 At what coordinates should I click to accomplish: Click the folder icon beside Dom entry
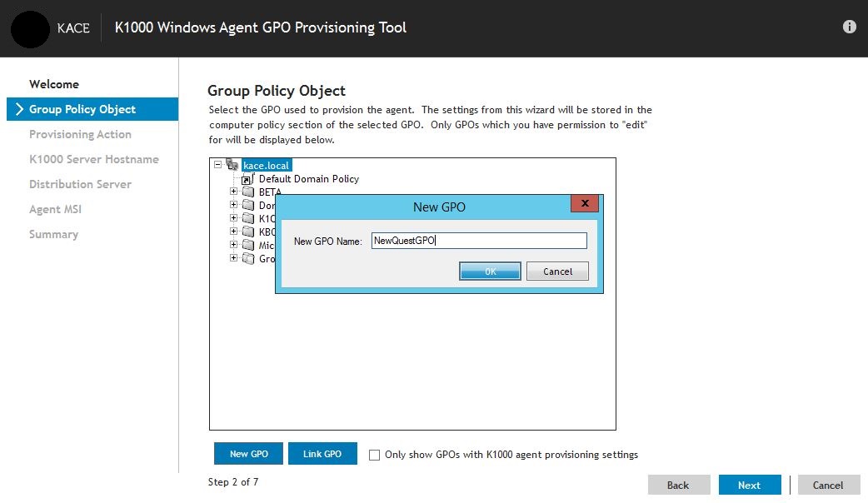pos(248,204)
